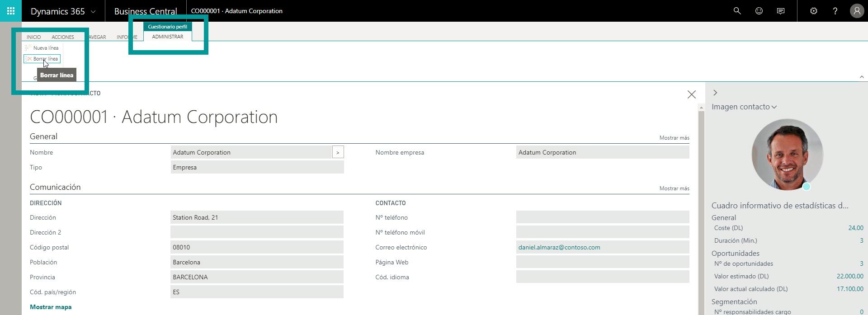Collapse the FactBox pane chevron
The image size is (868, 315).
coord(715,93)
